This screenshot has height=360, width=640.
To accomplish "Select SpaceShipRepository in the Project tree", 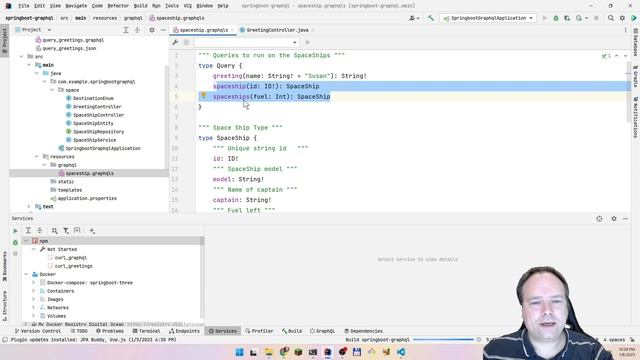I will coord(98,131).
